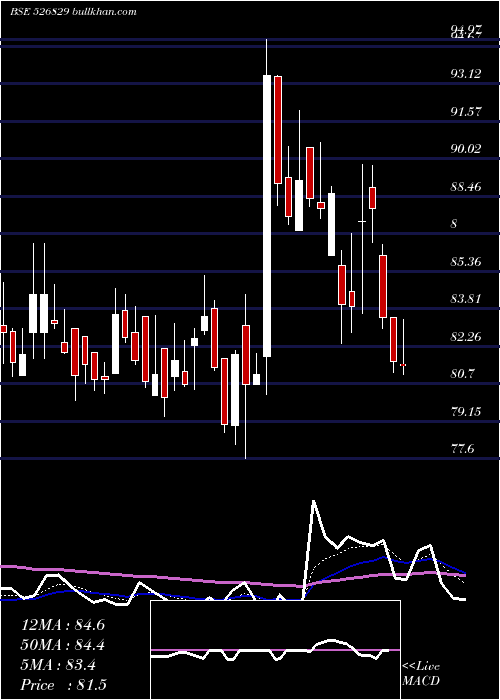Click the 80.7 price axis label

click(x=462, y=374)
